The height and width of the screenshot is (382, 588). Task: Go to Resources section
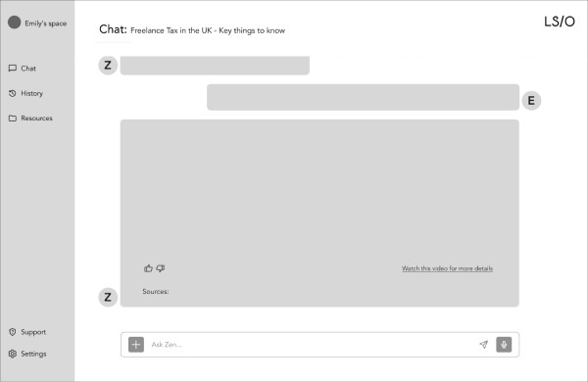(37, 119)
